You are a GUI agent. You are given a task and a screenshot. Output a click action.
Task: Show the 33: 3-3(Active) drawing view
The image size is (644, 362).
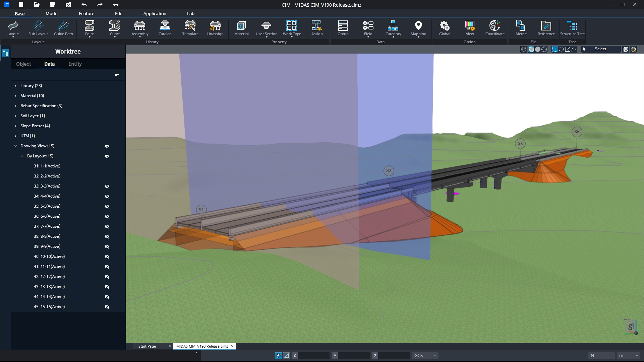[107, 186]
